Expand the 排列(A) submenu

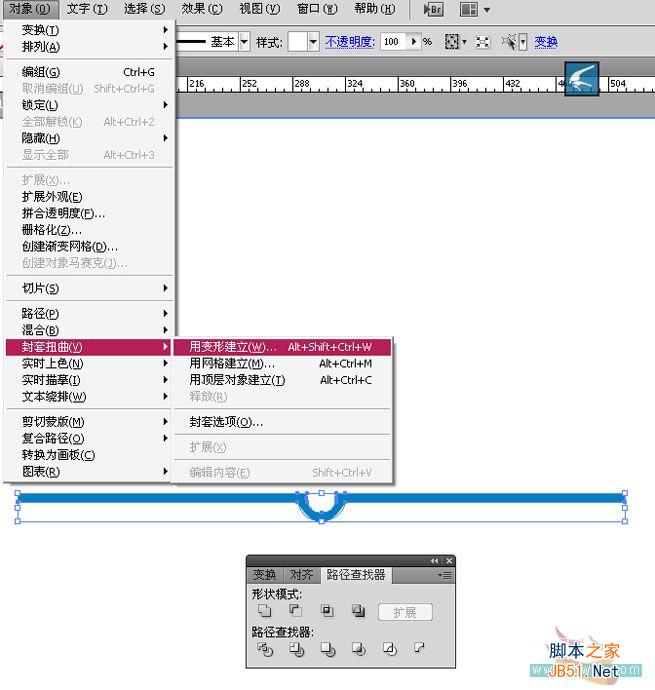(x=90, y=47)
